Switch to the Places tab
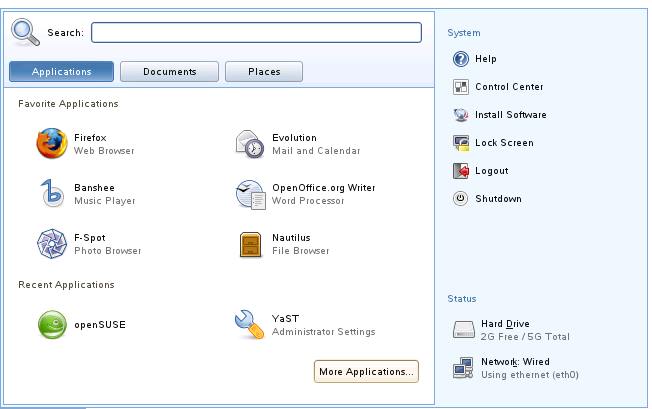The height and width of the screenshot is (409, 652). click(x=264, y=71)
